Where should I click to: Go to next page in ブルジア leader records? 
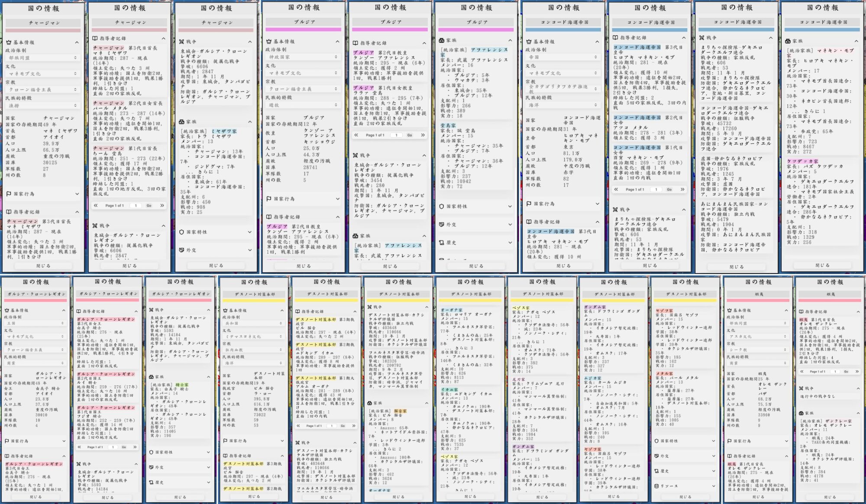point(423,135)
